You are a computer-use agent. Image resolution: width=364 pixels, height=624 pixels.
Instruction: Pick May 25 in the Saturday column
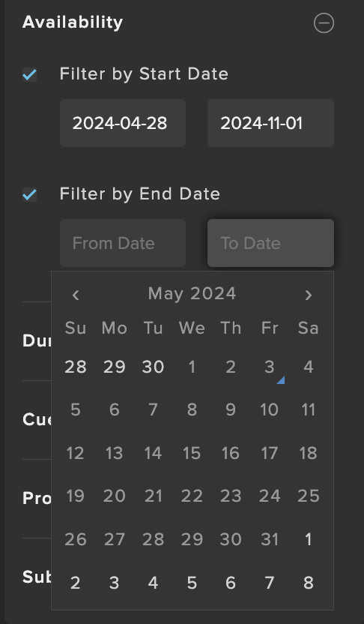click(x=309, y=496)
